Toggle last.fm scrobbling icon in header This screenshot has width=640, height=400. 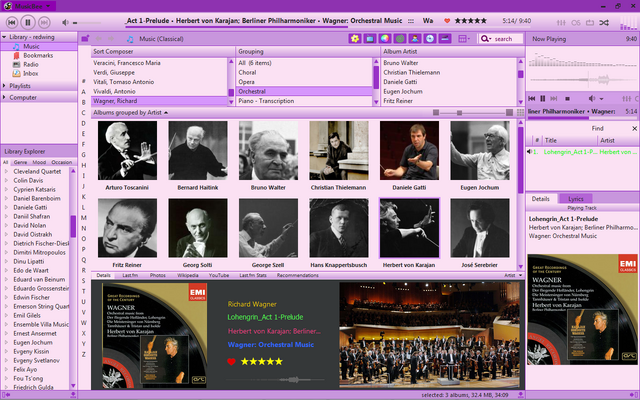click(x=576, y=23)
